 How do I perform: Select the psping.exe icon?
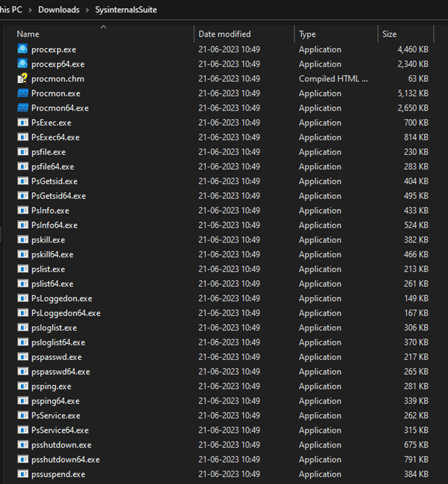22,386
